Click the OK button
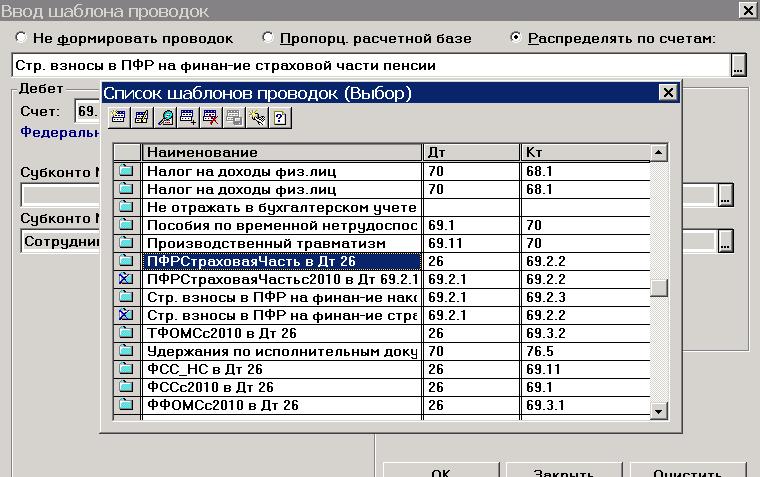760x477 pixels. tap(441, 470)
